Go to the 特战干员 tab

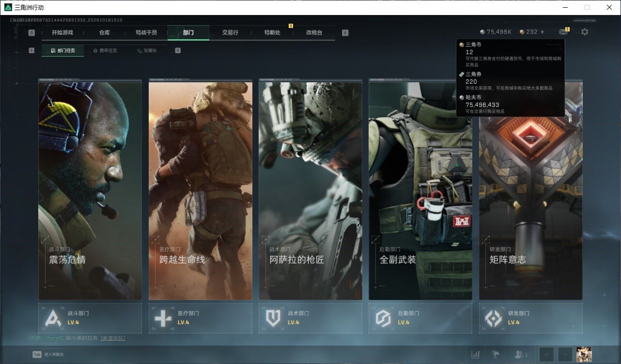(x=146, y=32)
